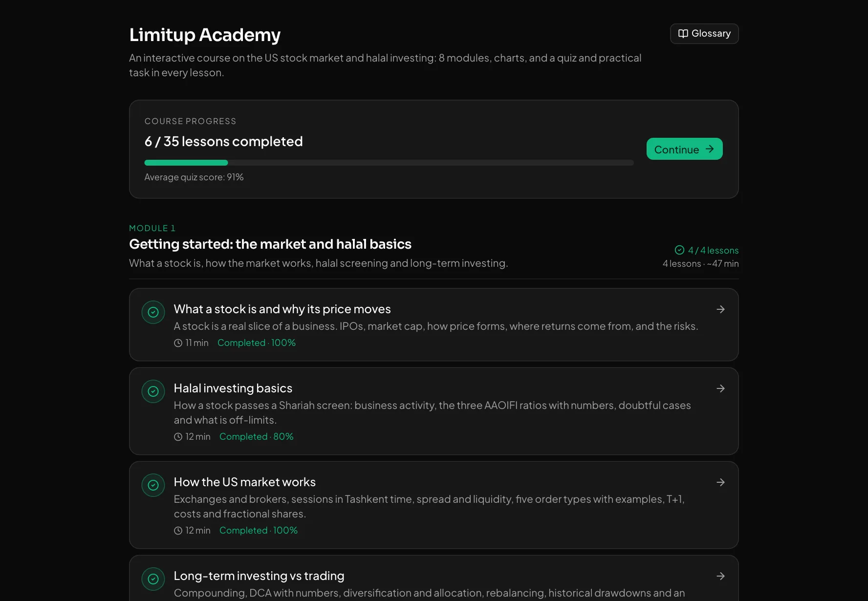Click 'COURSE PROGRESS' label
868x601 pixels.
[x=191, y=121]
